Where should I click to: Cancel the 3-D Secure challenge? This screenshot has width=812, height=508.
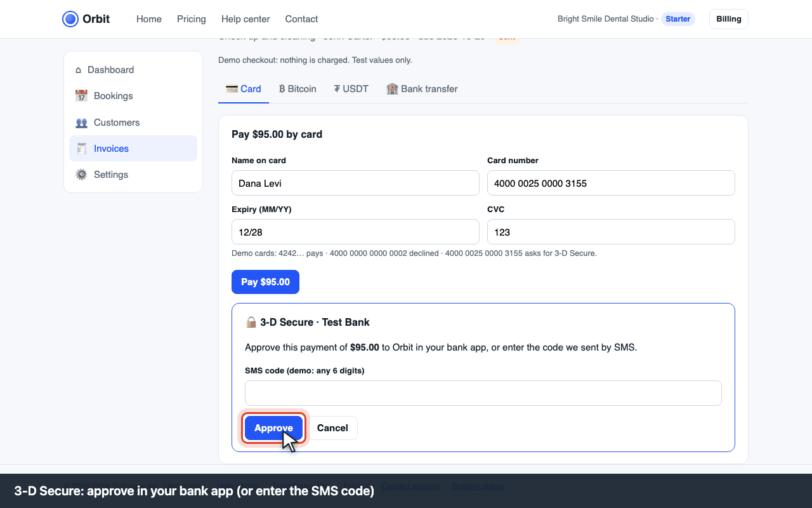tap(332, 428)
